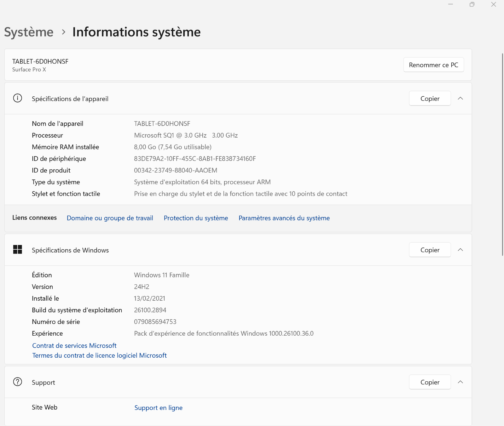504x426 pixels.
Task: Maximize the settings window
Action: tap(472, 4)
